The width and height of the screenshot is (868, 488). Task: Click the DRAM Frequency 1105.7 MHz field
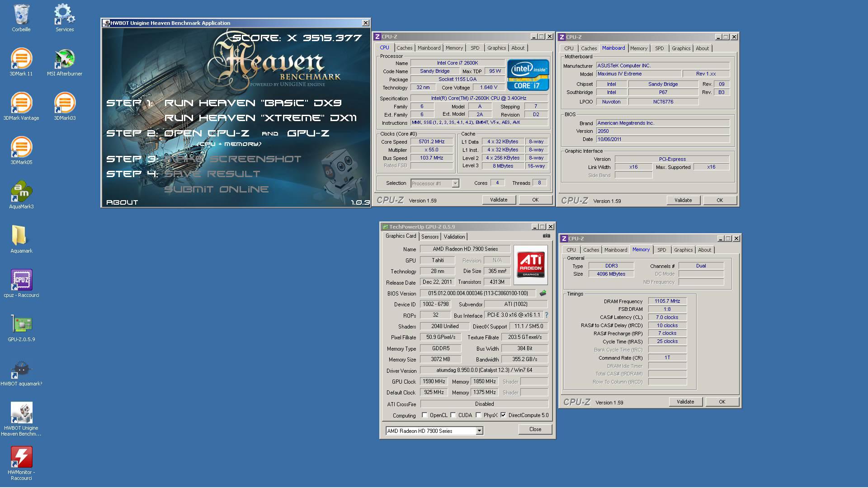[x=667, y=301]
